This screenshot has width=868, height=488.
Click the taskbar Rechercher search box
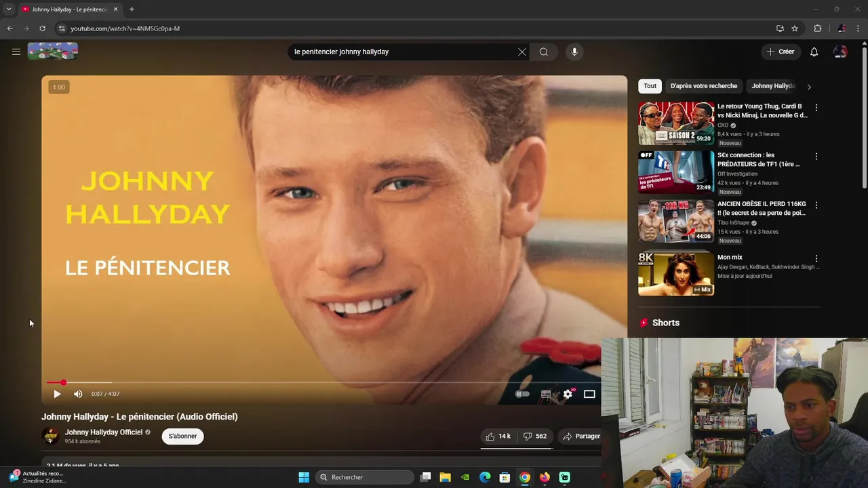tap(365, 477)
